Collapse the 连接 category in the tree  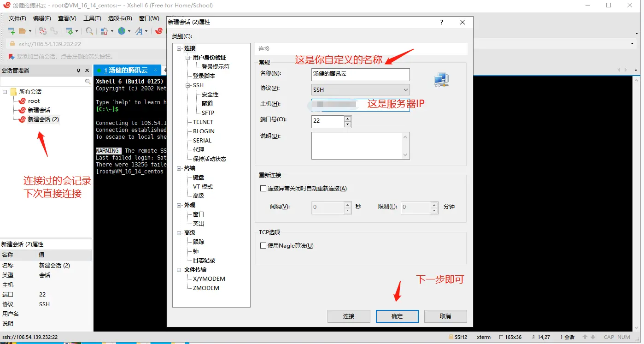179,48
